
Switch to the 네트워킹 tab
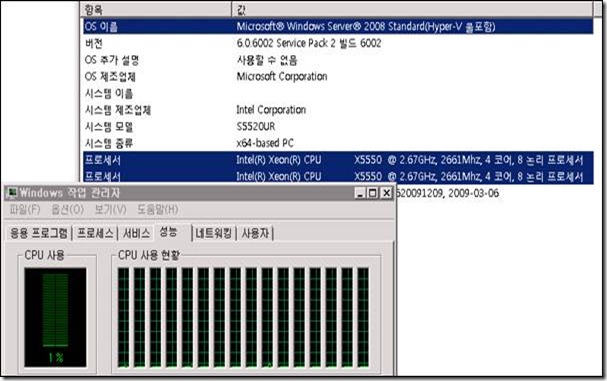coord(214,233)
